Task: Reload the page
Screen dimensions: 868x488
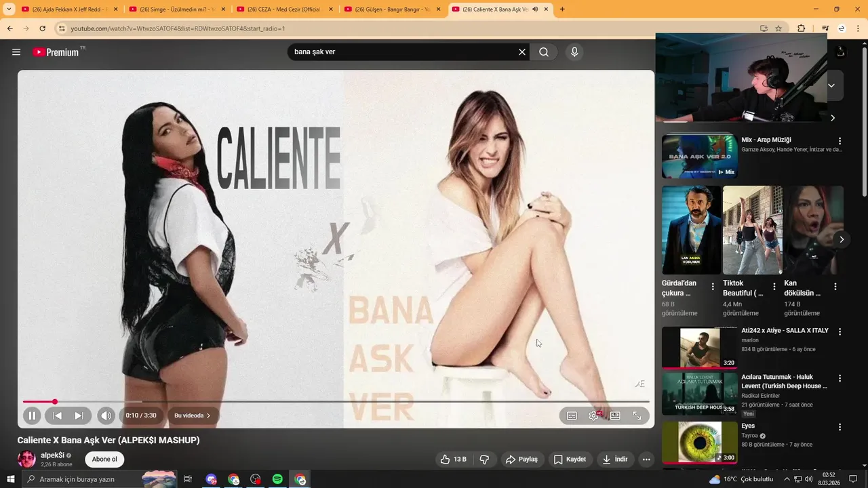Action: pos(42,28)
